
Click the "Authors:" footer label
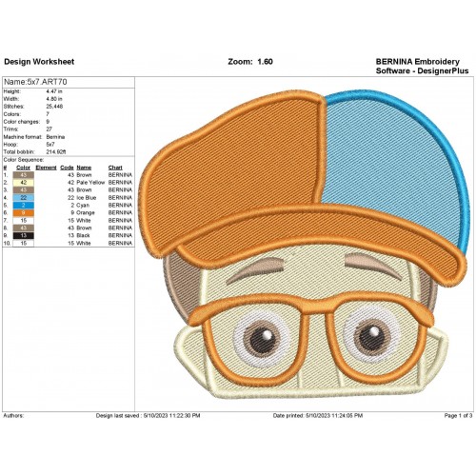13,416
